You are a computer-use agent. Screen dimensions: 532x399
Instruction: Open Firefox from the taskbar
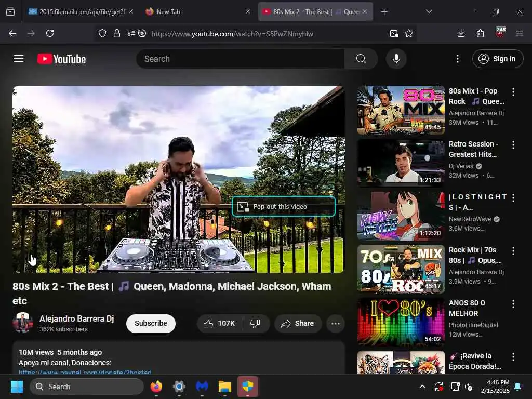[156, 387]
